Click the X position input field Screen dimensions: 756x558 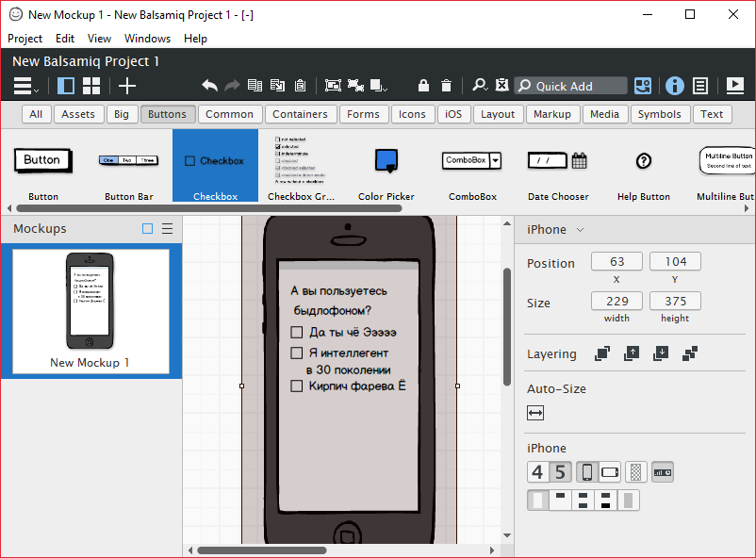coord(616,261)
